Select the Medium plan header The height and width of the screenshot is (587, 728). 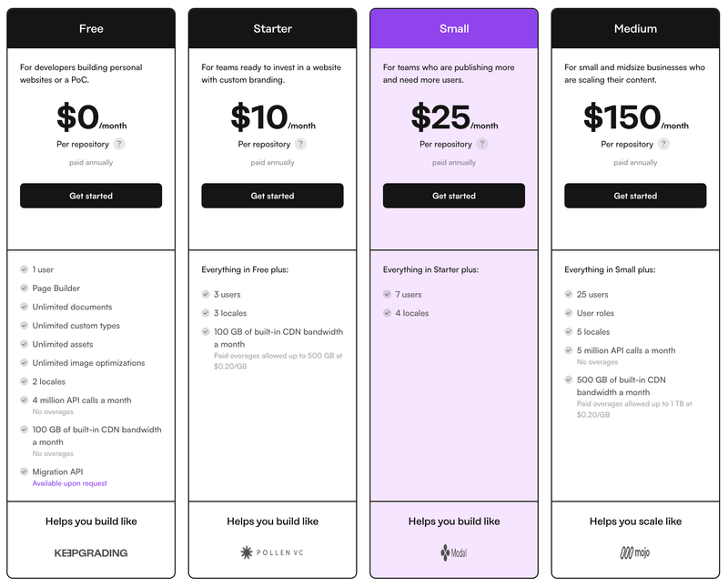635,28
